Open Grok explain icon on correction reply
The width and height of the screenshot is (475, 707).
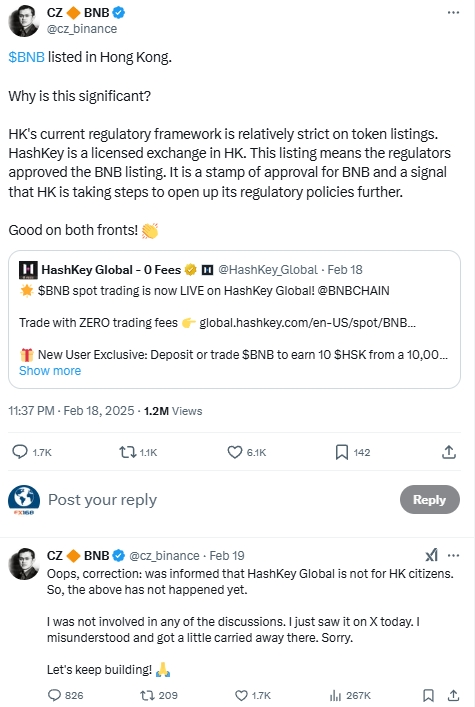431,555
